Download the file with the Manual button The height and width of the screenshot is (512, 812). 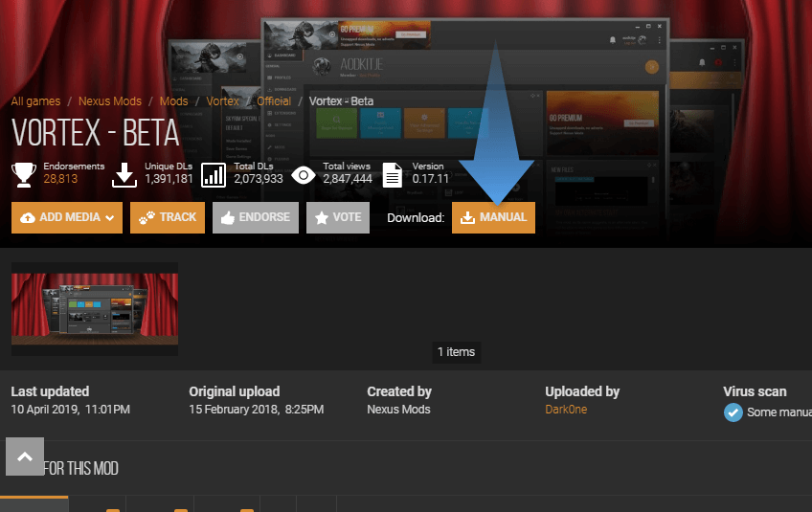[493, 217]
